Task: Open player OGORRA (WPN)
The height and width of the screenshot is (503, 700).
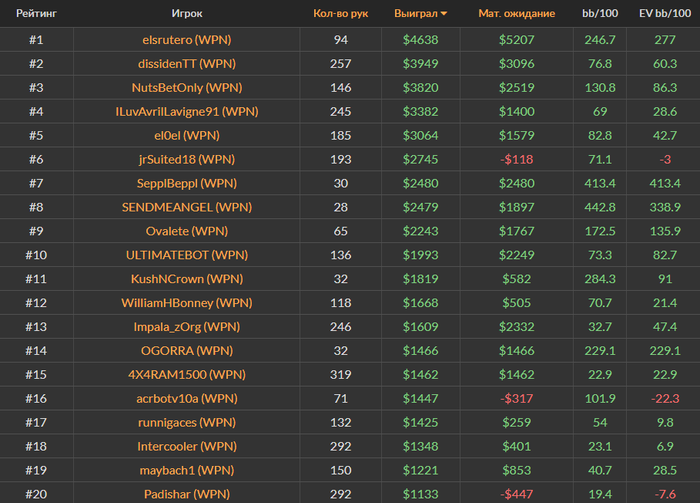Action: 187,351
